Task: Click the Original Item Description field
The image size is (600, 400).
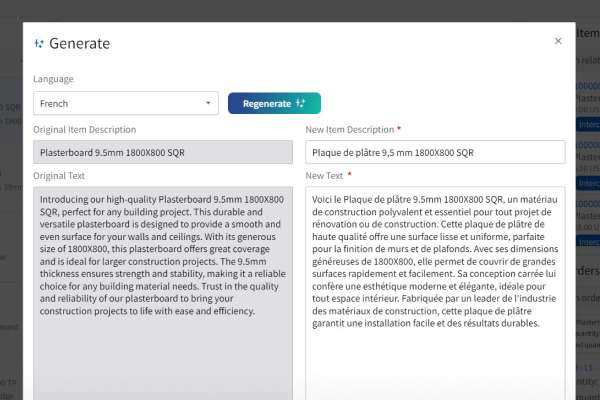Action: [163, 152]
